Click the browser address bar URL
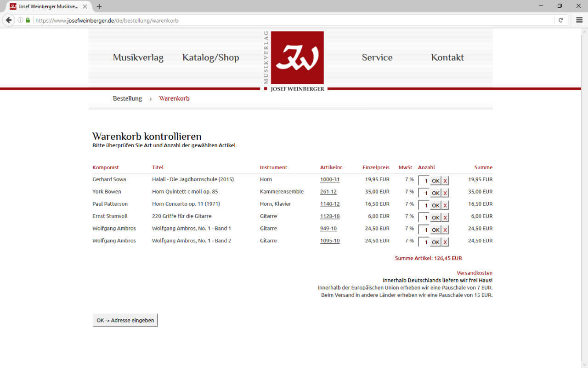The image size is (588, 368). pyautogui.click(x=107, y=20)
